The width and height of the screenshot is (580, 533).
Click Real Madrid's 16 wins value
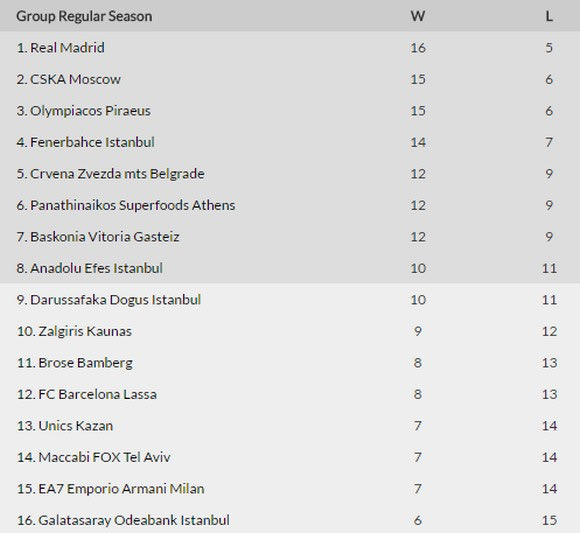(x=418, y=48)
